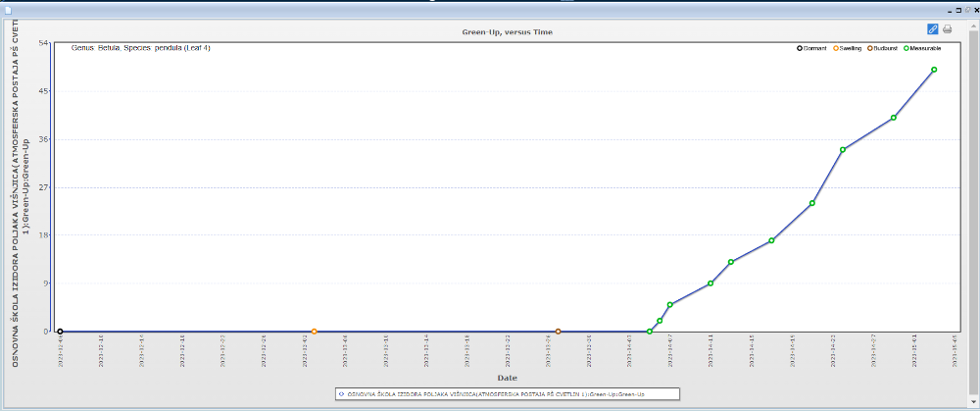
Task: Click the printer icon to print chart
Action: point(947,28)
